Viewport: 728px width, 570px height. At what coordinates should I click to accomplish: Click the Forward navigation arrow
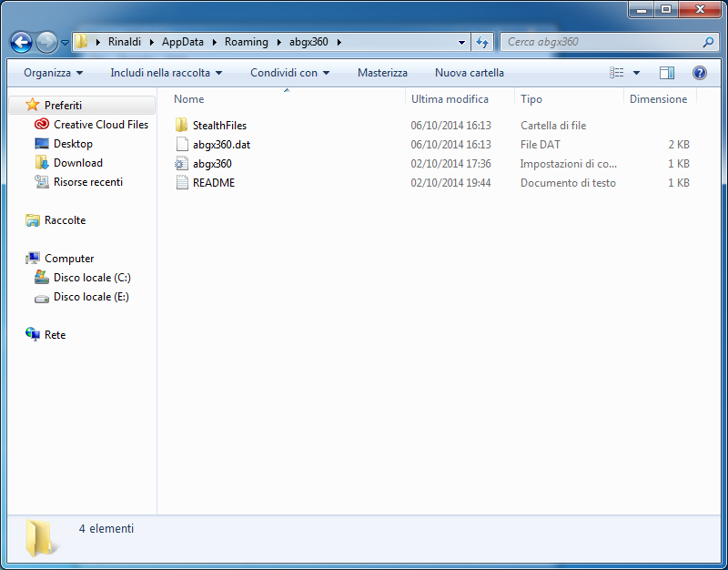click(x=46, y=42)
